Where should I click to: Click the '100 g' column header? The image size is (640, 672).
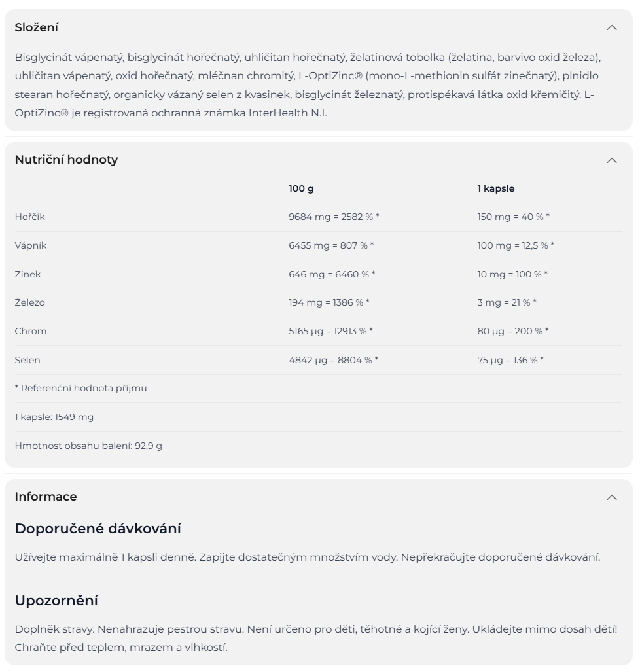pyautogui.click(x=301, y=188)
